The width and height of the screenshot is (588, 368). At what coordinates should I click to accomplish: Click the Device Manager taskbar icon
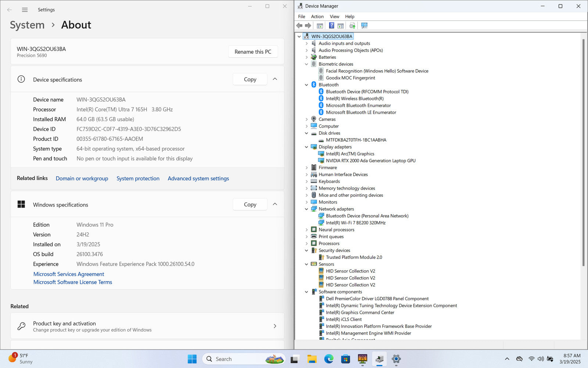(379, 359)
